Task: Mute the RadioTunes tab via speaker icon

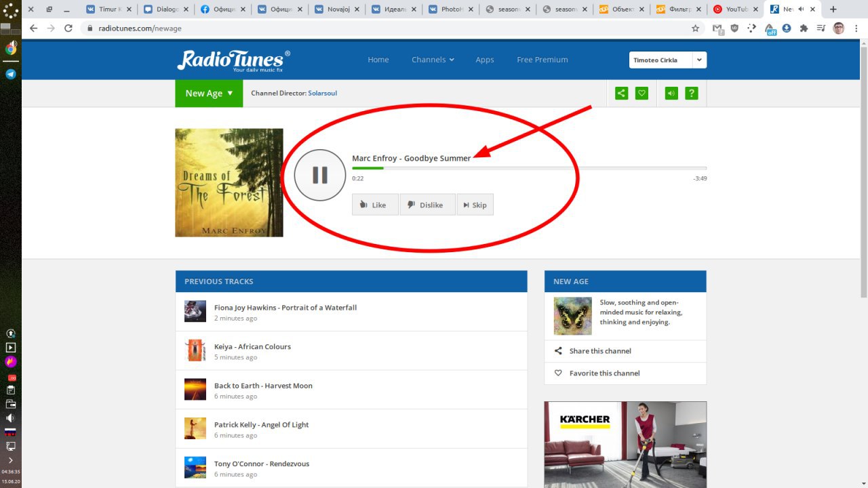Action: pyautogui.click(x=801, y=9)
